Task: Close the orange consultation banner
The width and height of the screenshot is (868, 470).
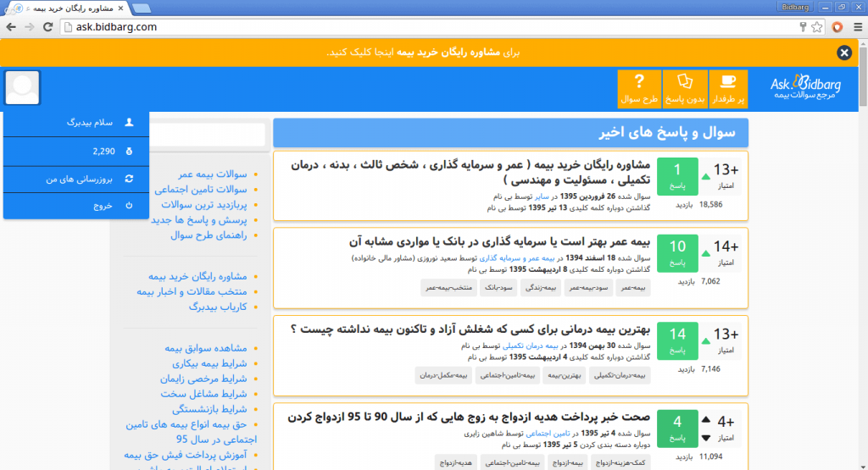Action: [x=844, y=53]
